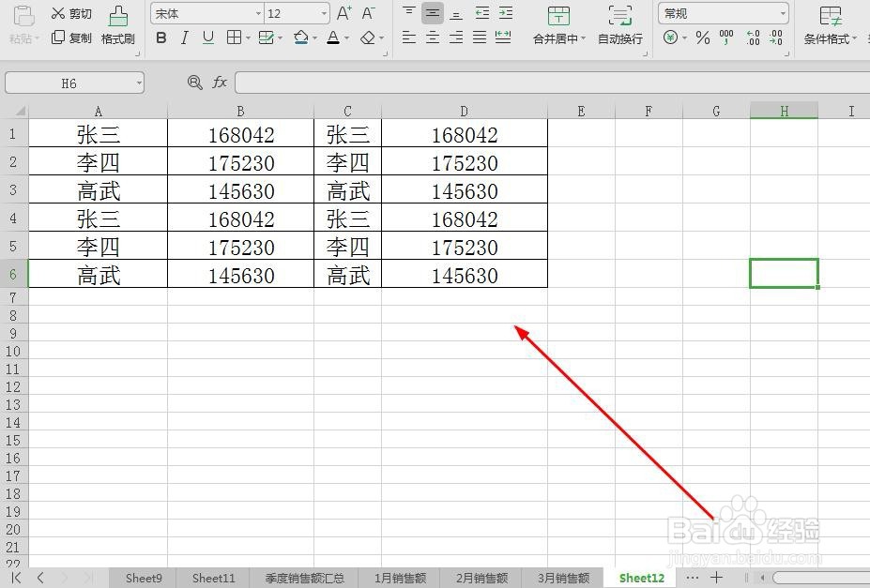Open the 常规 number format dropdown

pos(785,13)
